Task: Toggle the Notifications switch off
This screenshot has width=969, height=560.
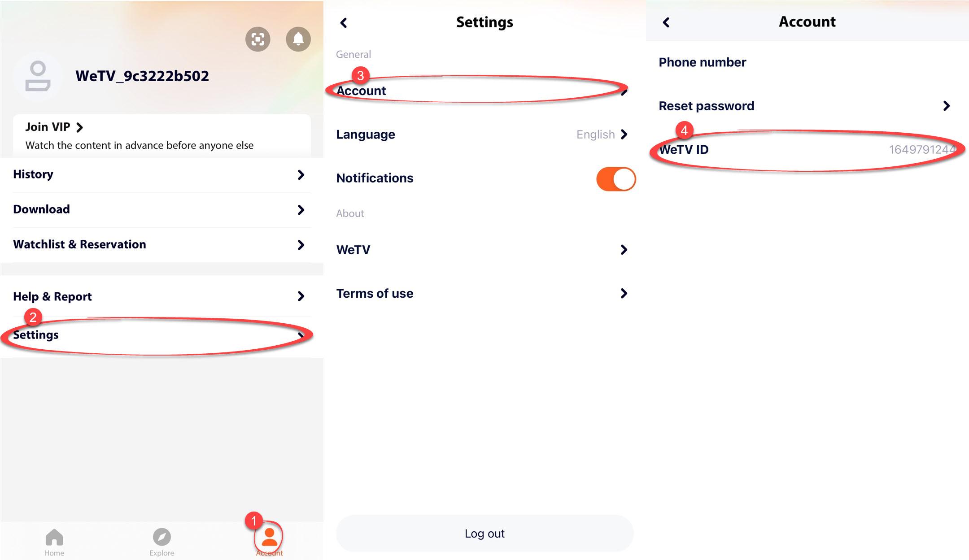Action: pos(615,179)
